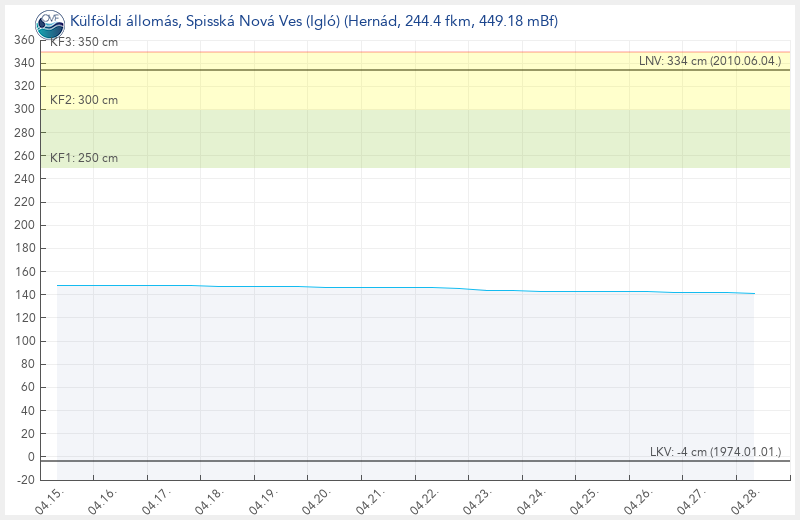Click the LNV: 334 cm record label
The width and height of the screenshot is (800, 520).
[x=709, y=62]
